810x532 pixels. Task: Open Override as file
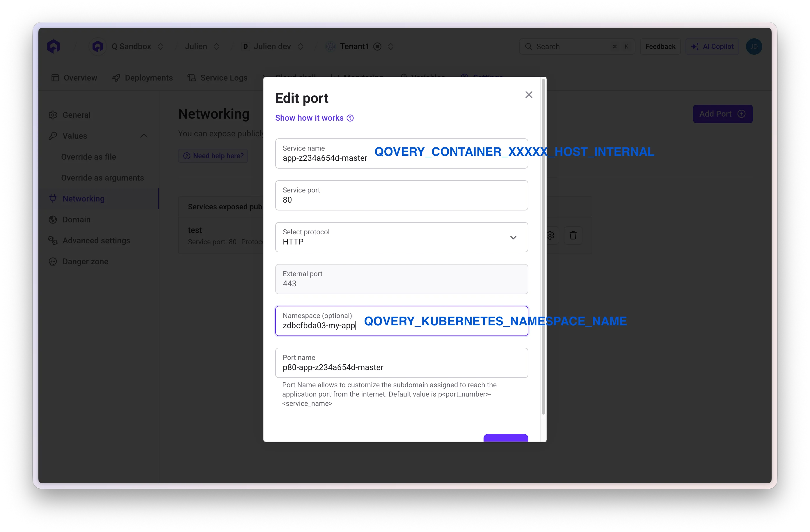coord(88,157)
